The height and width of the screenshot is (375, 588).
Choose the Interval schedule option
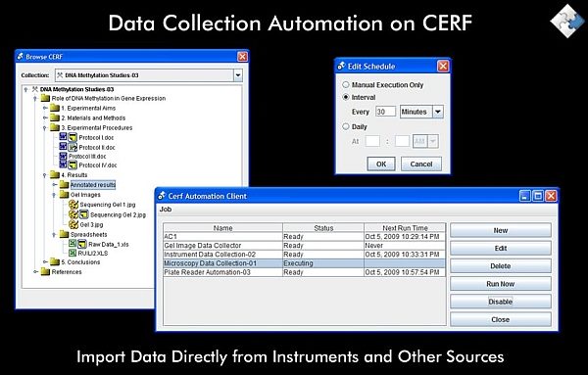click(346, 97)
